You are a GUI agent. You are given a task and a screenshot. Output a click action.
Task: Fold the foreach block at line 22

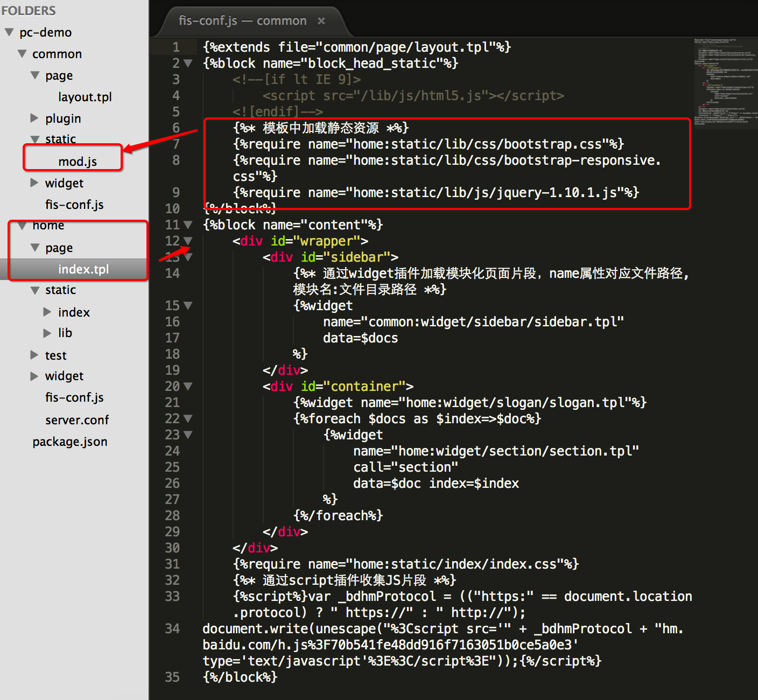pos(188,419)
